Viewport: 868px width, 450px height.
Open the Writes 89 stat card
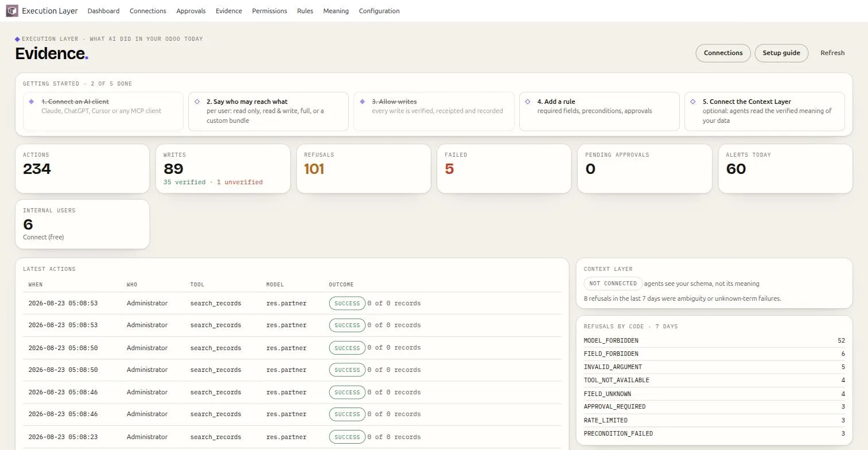(x=223, y=169)
